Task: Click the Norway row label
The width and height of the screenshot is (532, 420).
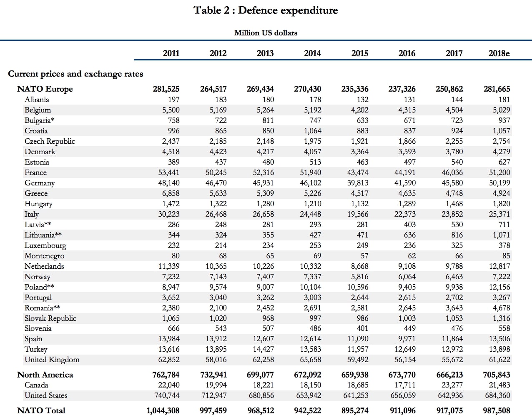Action: point(38,277)
